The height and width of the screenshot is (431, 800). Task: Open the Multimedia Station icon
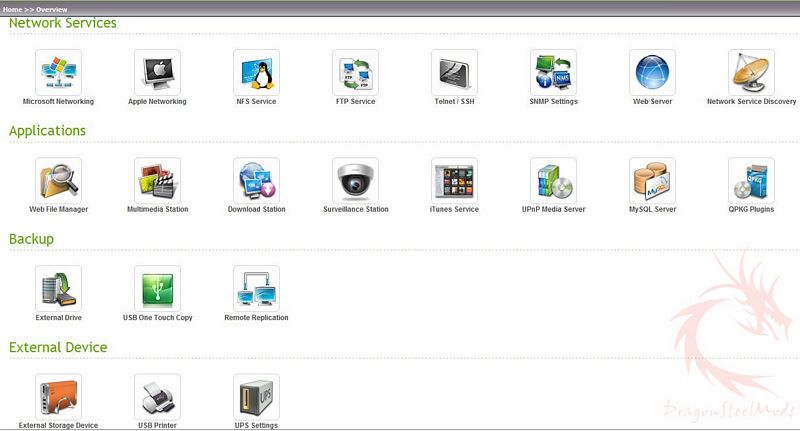[x=157, y=180]
